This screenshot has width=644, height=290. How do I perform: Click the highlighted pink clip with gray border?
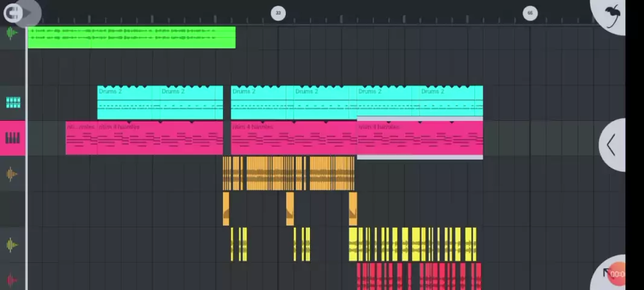coord(419,139)
